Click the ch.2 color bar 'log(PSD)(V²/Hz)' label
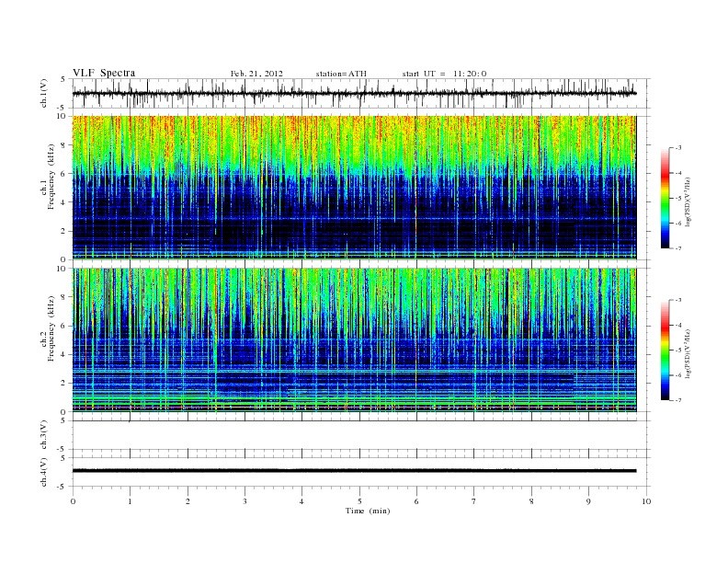The image size is (728, 563). (x=688, y=353)
